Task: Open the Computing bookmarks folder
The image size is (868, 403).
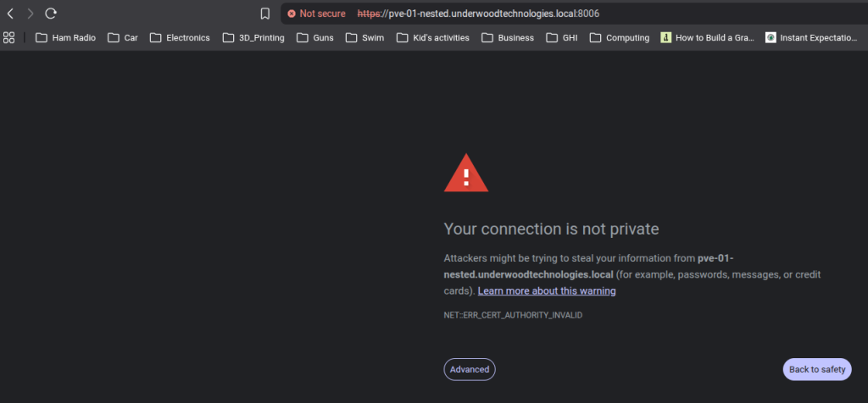Action: 620,37
